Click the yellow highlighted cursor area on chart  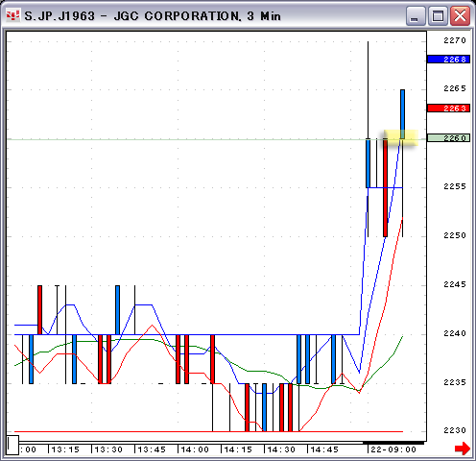click(x=400, y=137)
